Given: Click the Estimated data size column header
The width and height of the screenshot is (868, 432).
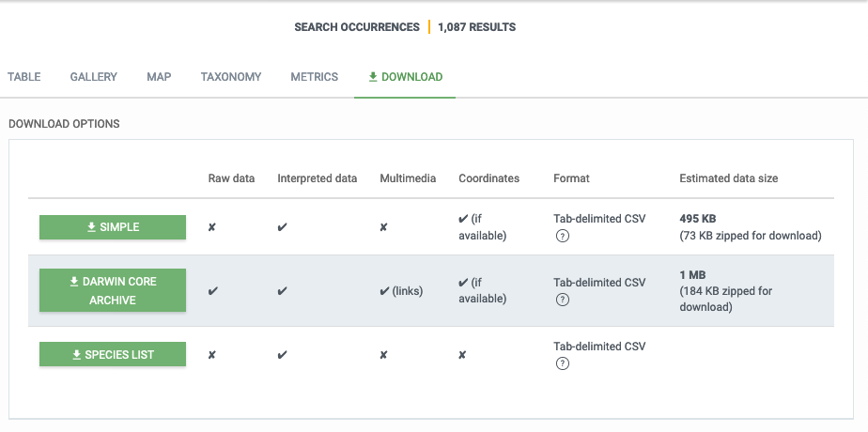Looking at the screenshot, I should [x=728, y=178].
